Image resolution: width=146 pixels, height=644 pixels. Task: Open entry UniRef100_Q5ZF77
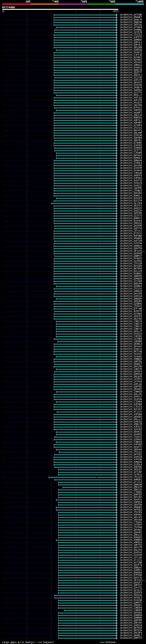131,72
